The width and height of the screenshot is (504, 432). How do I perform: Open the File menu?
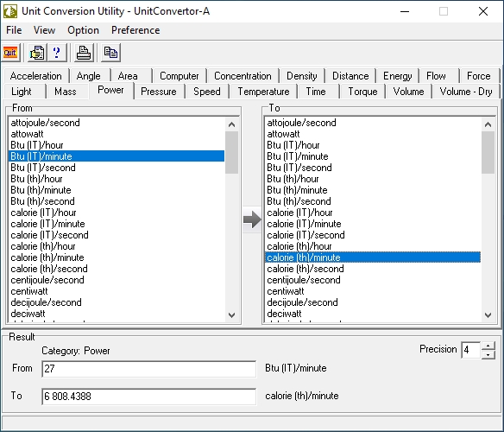point(14,30)
